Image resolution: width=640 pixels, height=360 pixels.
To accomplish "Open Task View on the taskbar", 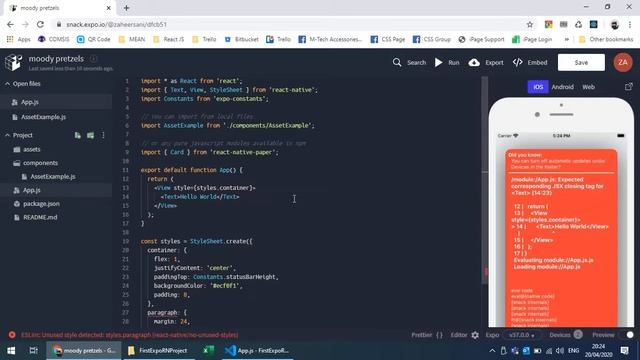I will click(33, 351).
